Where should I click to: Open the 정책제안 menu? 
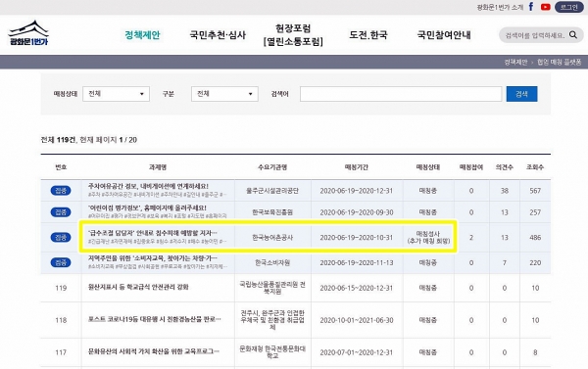[142, 35]
